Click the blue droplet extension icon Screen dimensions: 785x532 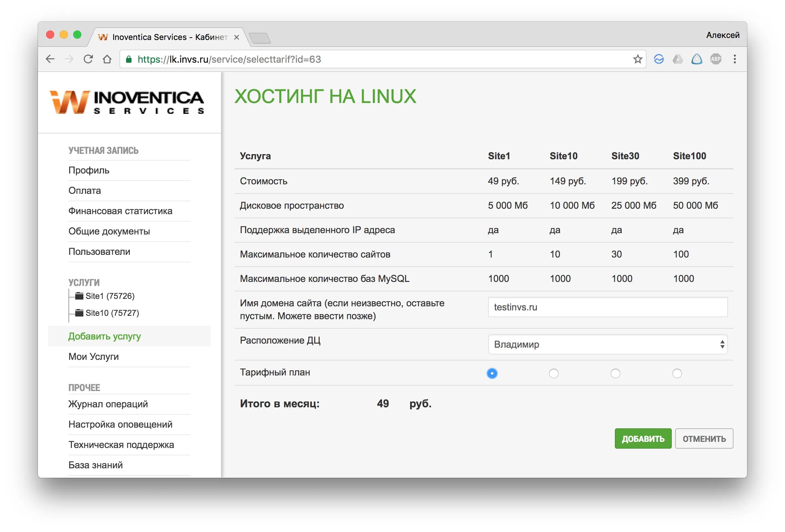(697, 59)
